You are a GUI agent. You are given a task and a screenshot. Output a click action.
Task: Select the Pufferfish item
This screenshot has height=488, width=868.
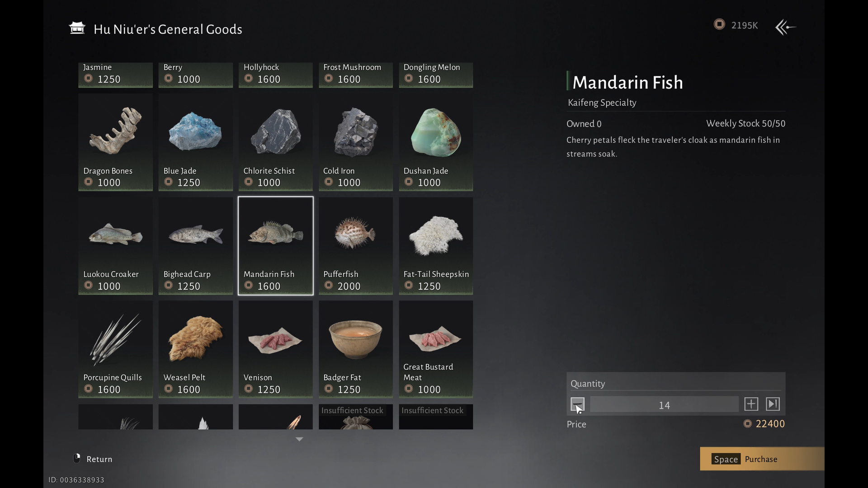355,245
